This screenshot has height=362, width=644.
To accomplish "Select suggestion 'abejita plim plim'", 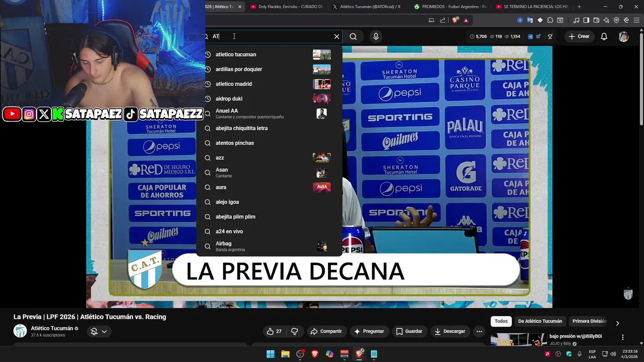I will [269, 217].
